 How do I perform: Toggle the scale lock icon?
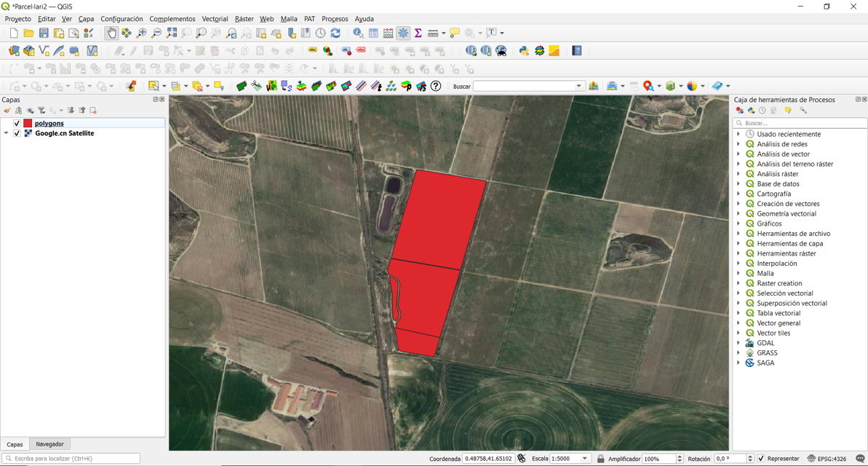pos(601,459)
